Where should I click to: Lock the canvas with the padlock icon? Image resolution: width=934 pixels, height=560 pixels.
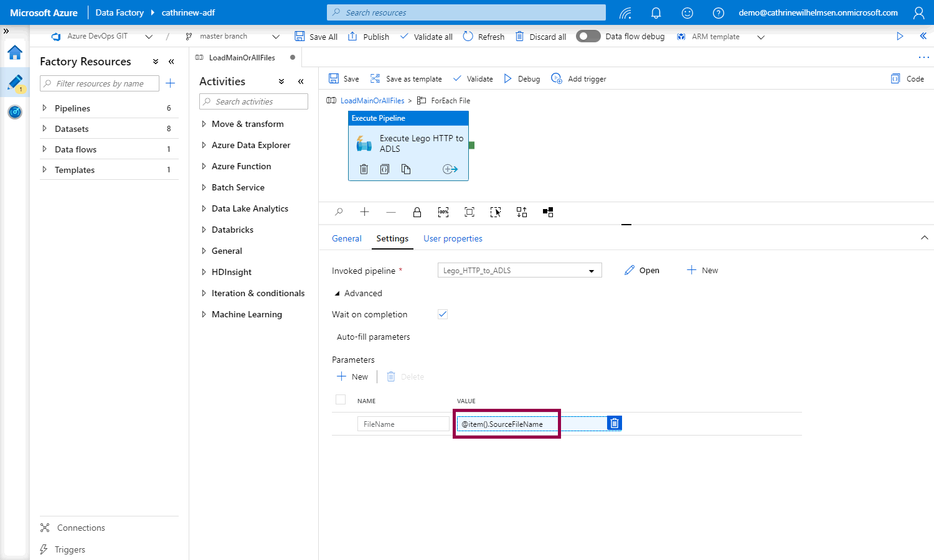pyautogui.click(x=417, y=212)
